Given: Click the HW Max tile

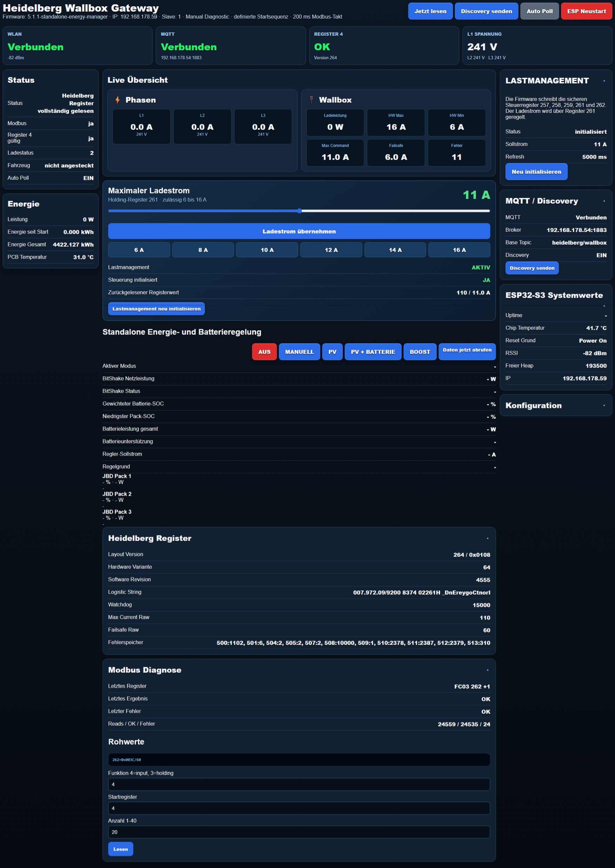Looking at the screenshot, I should click(396, 122).
